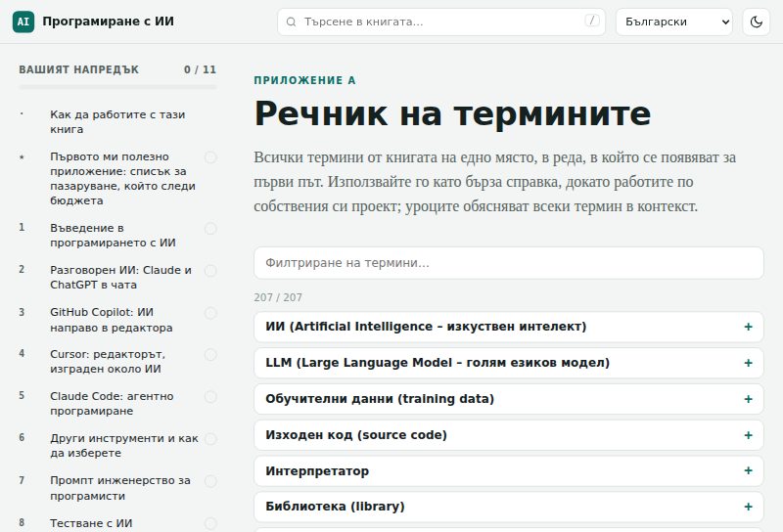Focus the Търсене в книгата search field
The height and width of the screenshot is (532, 783).
click(x=441, y=22)
